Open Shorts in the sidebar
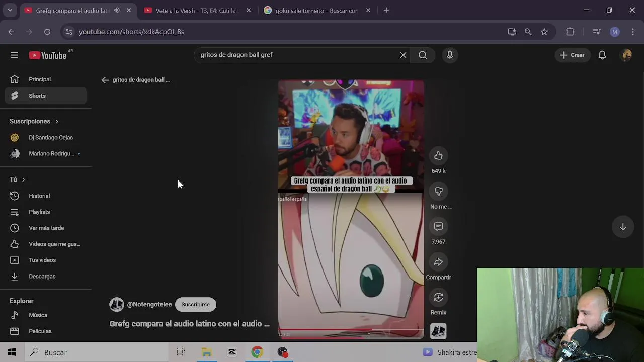Viewport: 644px width, 362px height. click(x=46, y=96)
